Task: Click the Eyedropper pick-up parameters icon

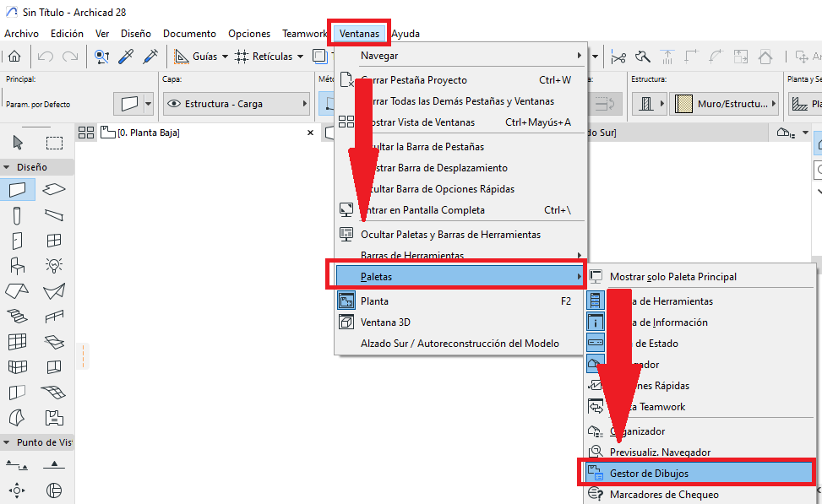Action: point(126,57)
